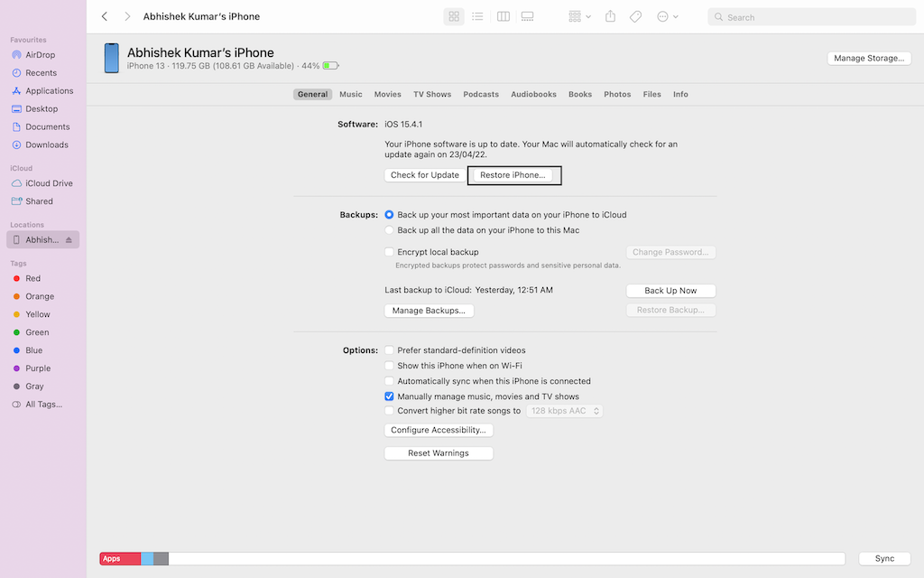
Task: Switch to the Books tab
Action: (x=580, y=94)
